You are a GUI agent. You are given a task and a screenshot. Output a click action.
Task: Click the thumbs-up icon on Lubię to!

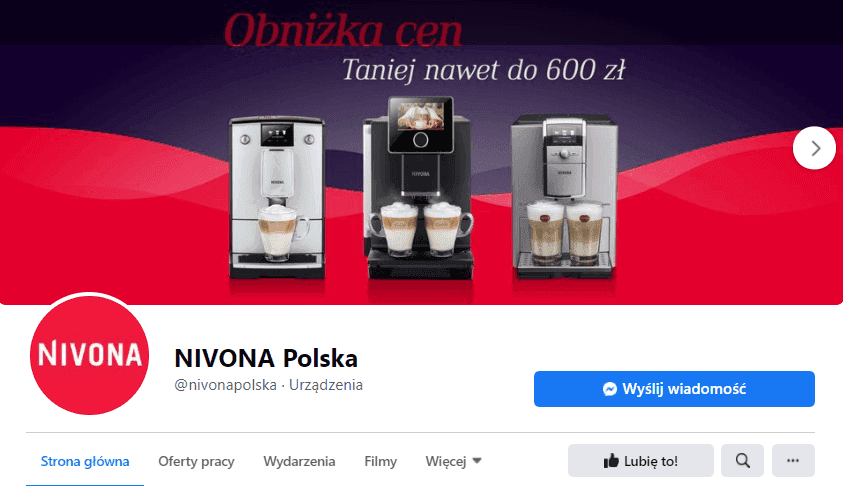pyautogui.click(x=611, y=461)
